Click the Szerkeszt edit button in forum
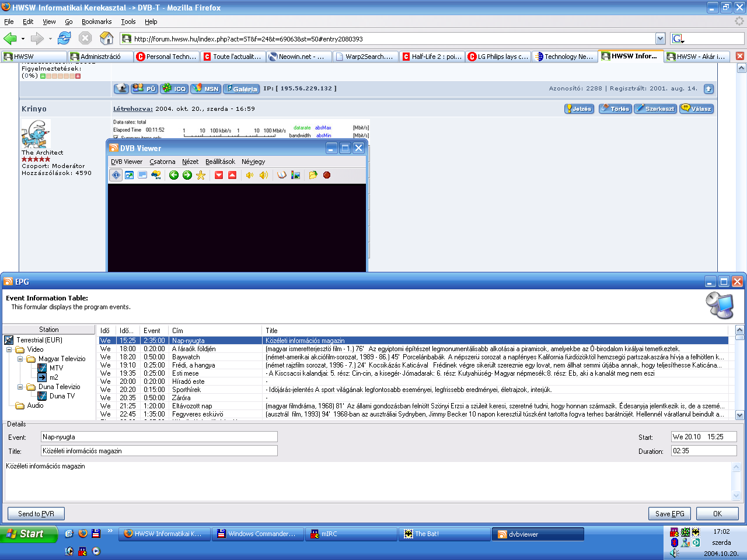This screenshot has height=560, width=747. tap(655, 108)
